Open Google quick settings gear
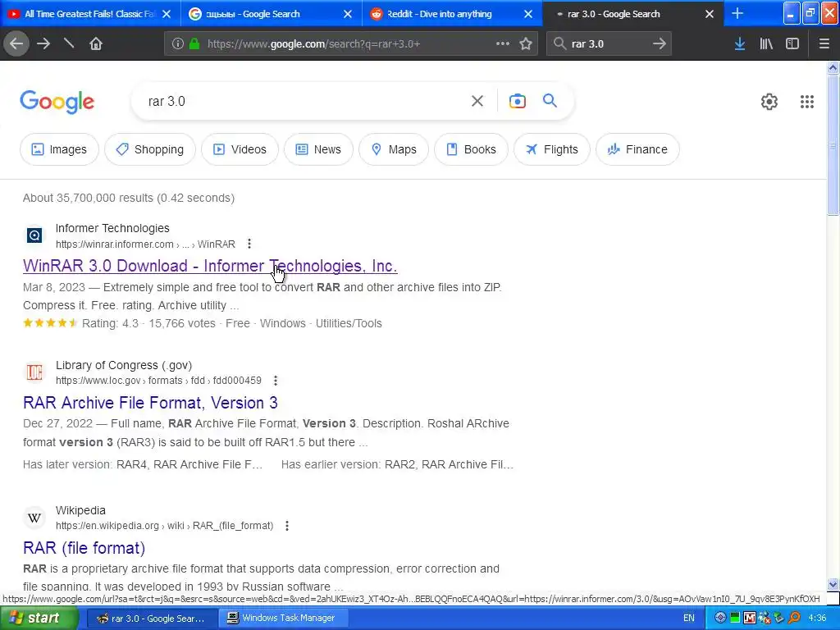Image resolution: width=840 pixels, height=630 pixels. (x=769, y=101)
